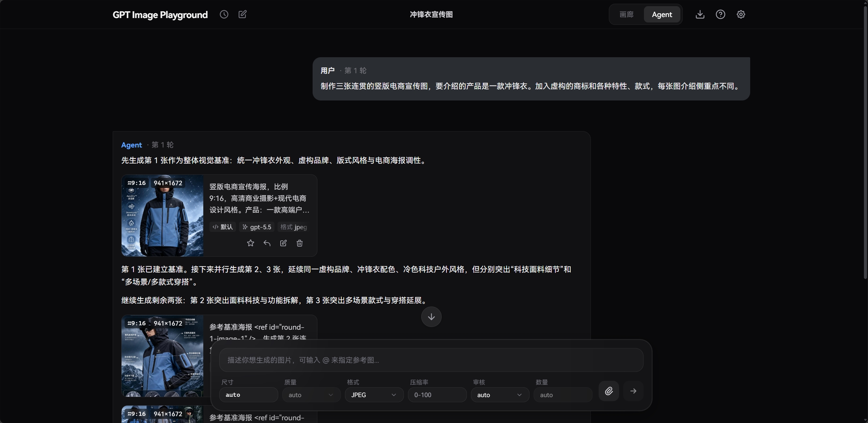Viewport: 868px width, 423px height.
Task: Click the 数量 auto input
Action: pos(563,395)
